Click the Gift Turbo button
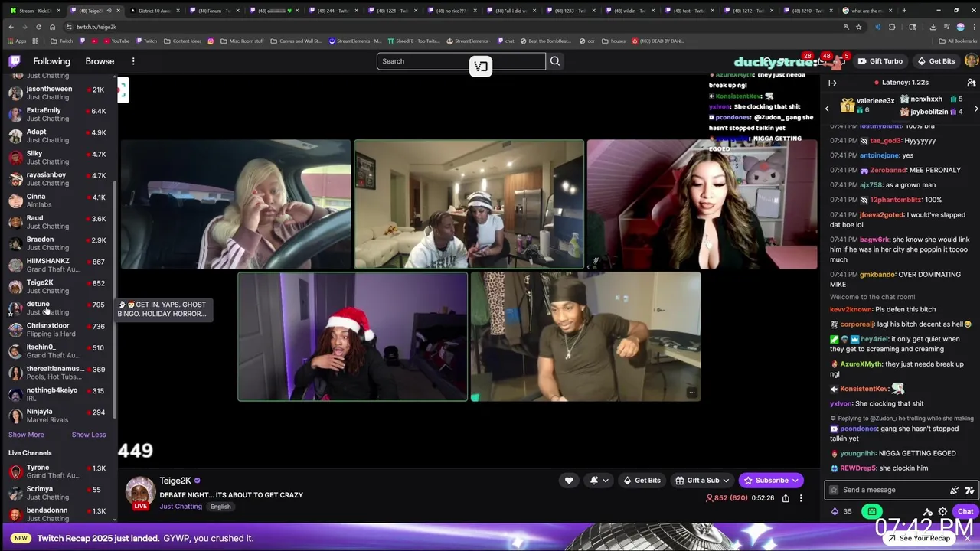 point(880,61)
